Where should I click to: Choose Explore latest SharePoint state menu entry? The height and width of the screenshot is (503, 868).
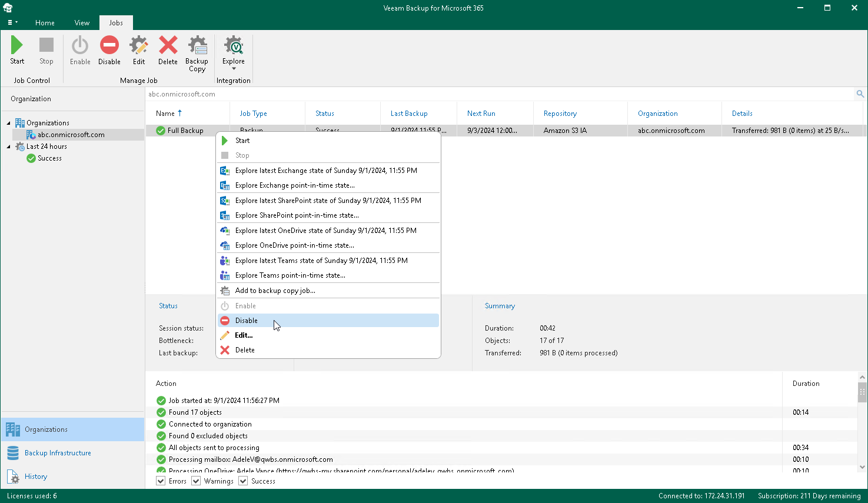[328, 201]
